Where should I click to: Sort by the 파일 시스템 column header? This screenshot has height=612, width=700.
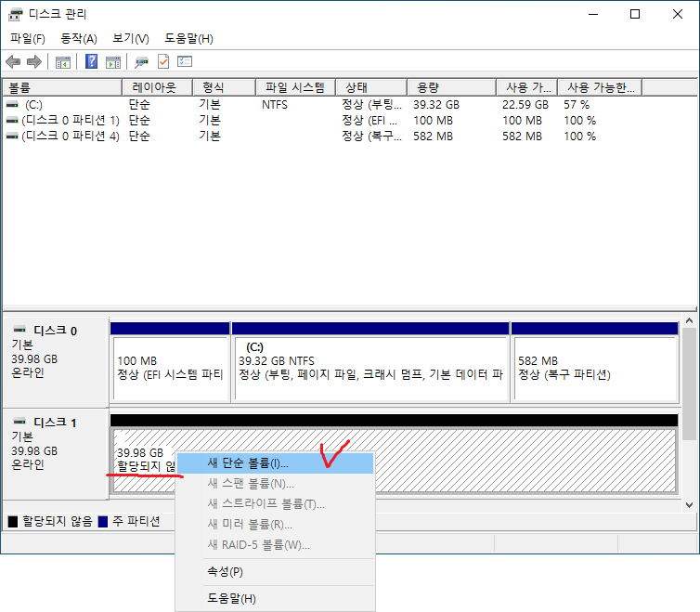pos(295,87)
